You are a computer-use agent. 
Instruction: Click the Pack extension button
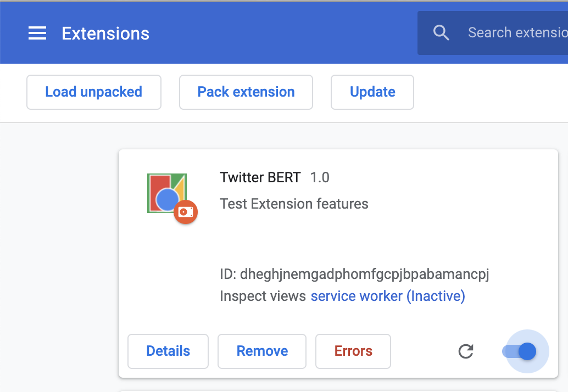(x=246, y=92)
